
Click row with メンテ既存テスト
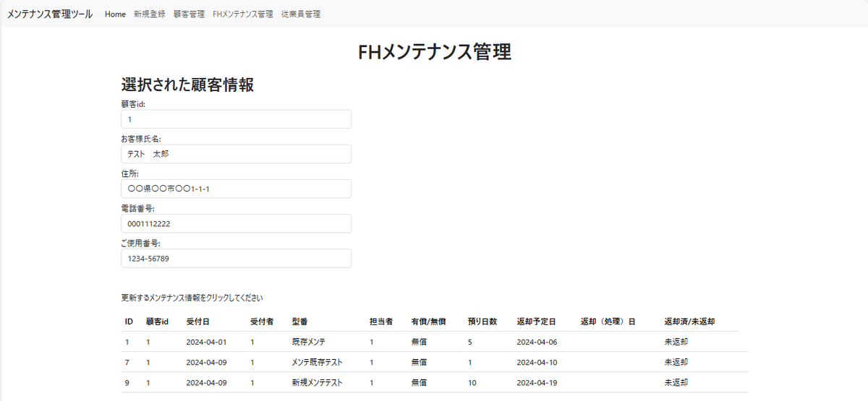coord(434,362)
